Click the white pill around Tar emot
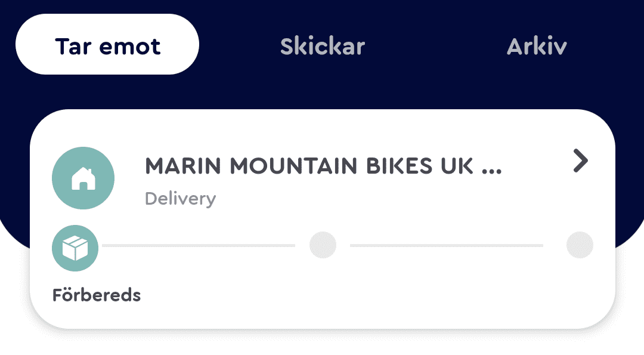This screenshot has width=644, height=355. 107,44
